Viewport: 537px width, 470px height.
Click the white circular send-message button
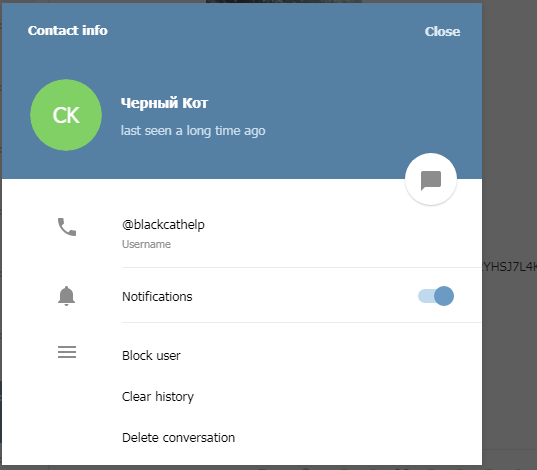click(431, 179)
